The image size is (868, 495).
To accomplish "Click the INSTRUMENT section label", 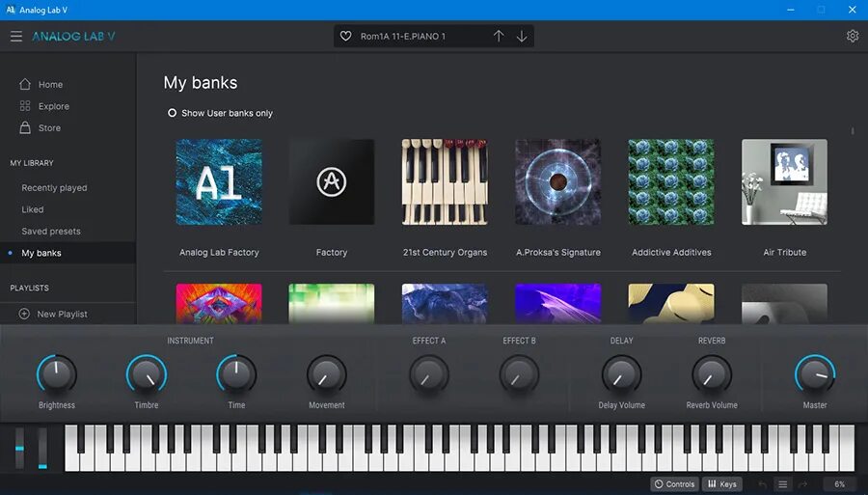I will 190,341.
